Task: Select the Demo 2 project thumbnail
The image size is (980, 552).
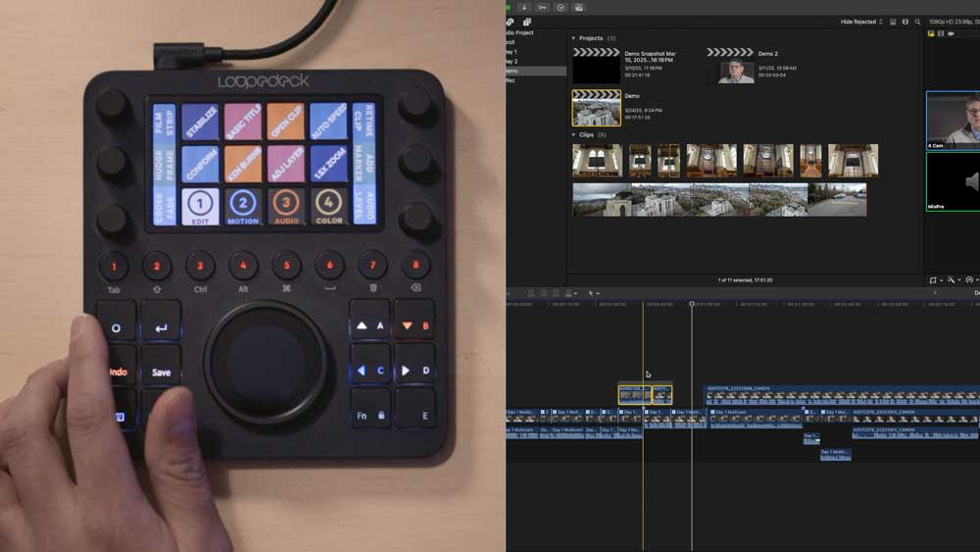Action: (731, 65)
